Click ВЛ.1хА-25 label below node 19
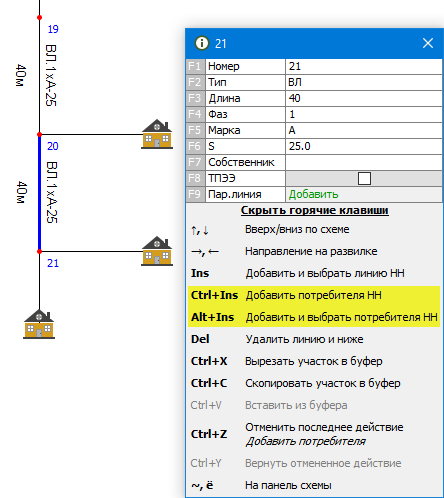This screenshot has width=444, height=498. click(x=51, y=75)
